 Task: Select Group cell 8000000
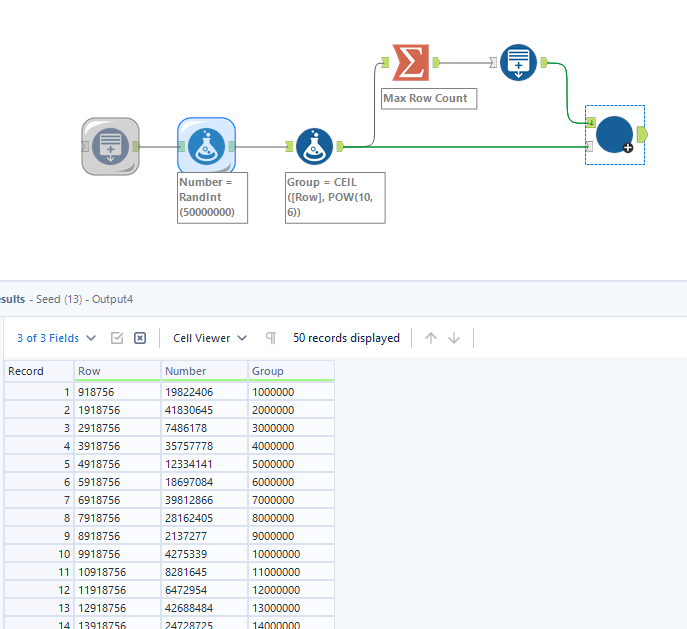[x=291, y=518]
